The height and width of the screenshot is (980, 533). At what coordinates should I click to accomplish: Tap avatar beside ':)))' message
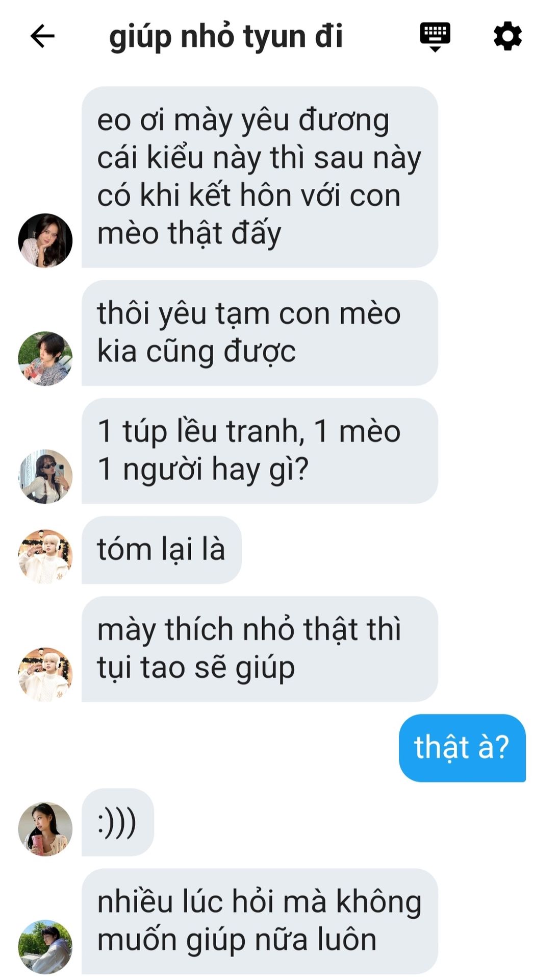[x=45, y=829]
